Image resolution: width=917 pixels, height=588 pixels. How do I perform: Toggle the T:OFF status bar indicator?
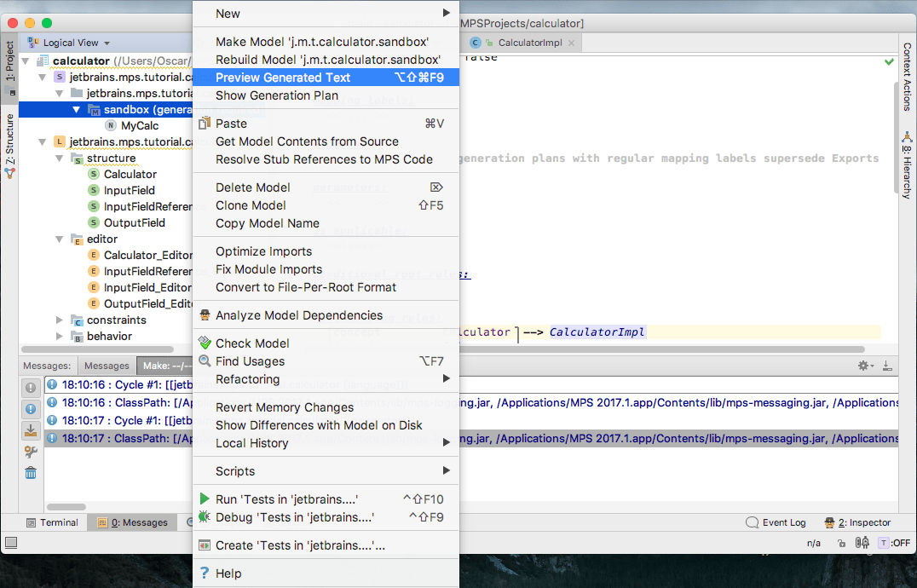(x=895, y=543)
